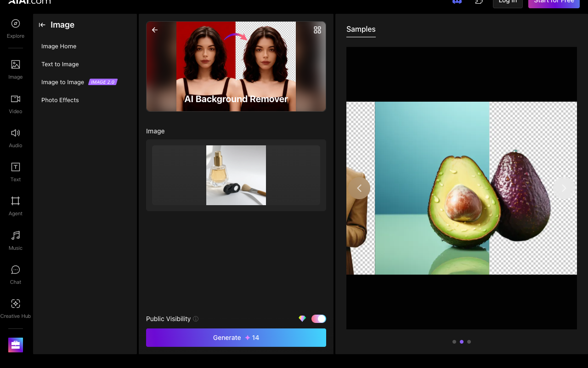588x368 pixels.
Task: Go to the Audio section
Action: pyautogui.click(x=16, y=138)
